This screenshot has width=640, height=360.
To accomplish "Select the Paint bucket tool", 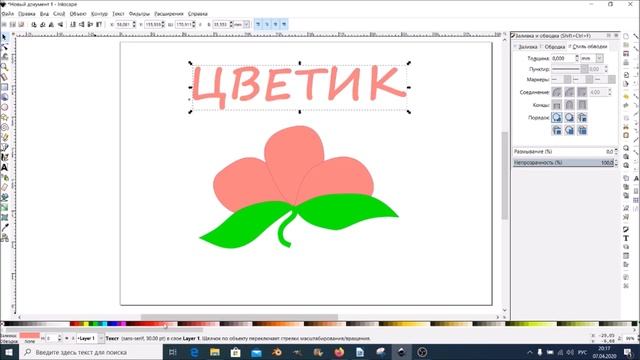I will (x=4, y=197).
